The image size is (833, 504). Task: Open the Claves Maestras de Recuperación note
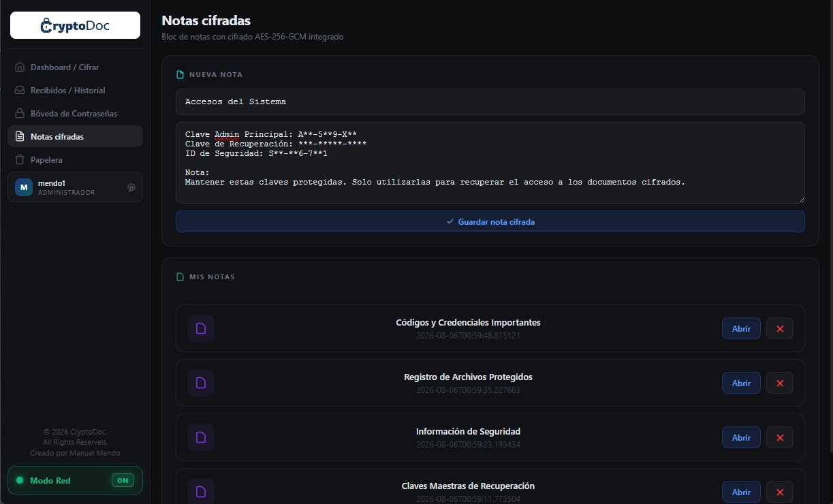tap(741, 492)
